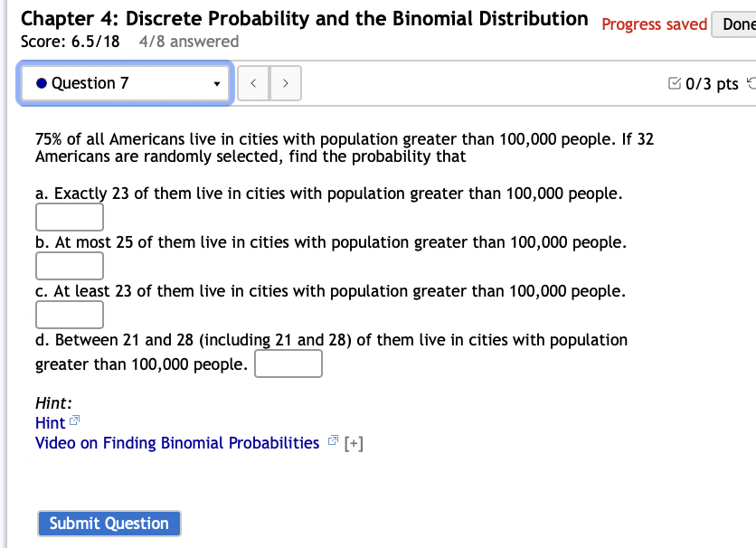This screenshot has height=548, width=756.
Task: Click the external link icon beside Hint
Action: pos(76,419)
